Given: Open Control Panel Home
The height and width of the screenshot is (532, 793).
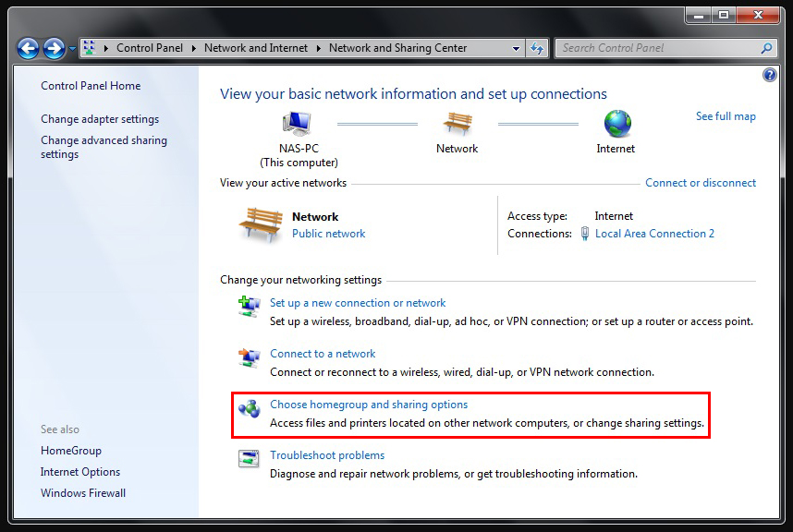Looking at the screenshot, I should click(x=91, y=86).
